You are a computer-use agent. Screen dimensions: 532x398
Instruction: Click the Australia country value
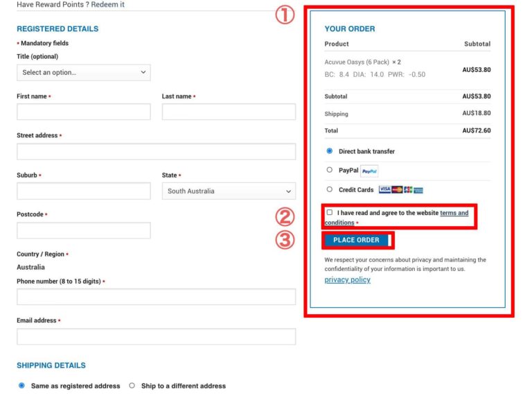click(31, 267)
